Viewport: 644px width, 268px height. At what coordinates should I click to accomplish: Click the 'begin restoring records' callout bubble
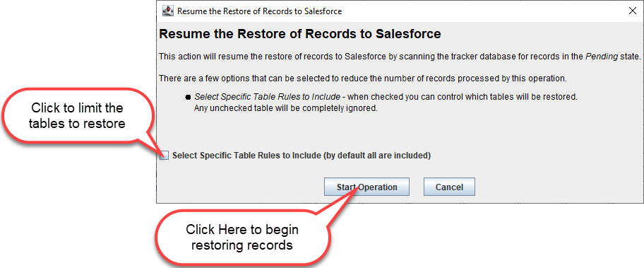click(242, 236)
